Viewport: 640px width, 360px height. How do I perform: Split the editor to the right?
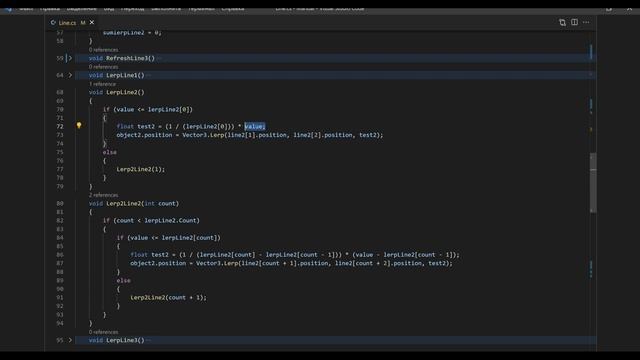[x=574, y=22]
